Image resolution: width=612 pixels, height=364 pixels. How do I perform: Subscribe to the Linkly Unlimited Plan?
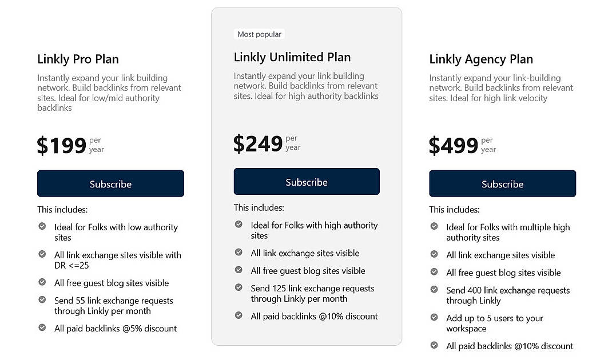(x=307, y=181)
